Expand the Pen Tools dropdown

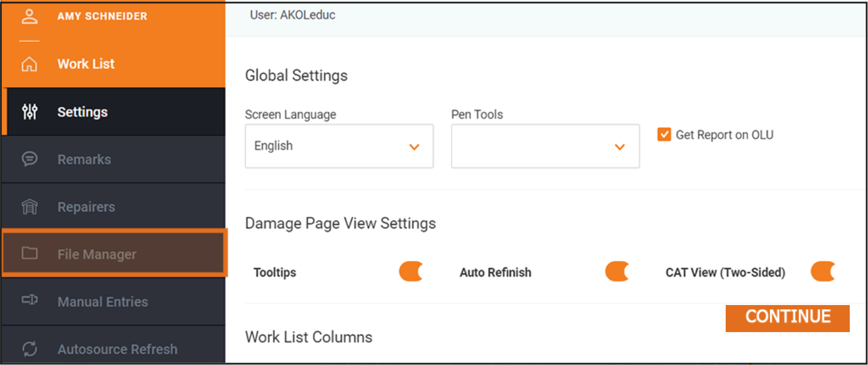click(545, 146)
